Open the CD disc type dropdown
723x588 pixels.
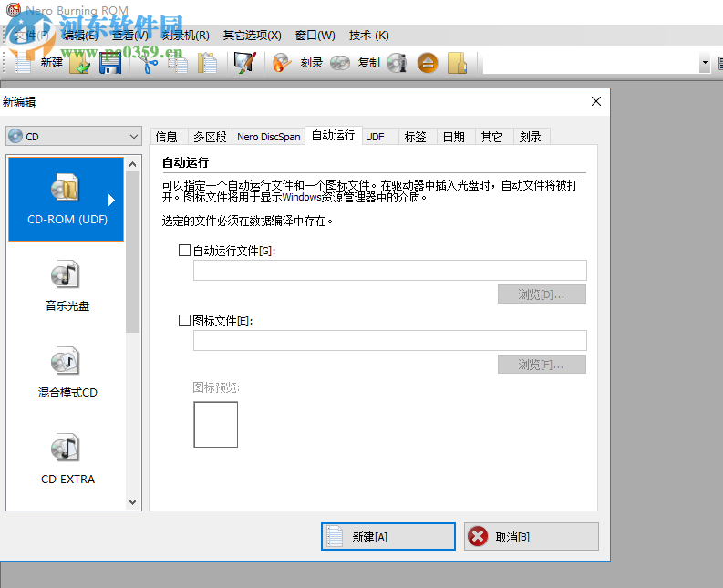(74, 136)
